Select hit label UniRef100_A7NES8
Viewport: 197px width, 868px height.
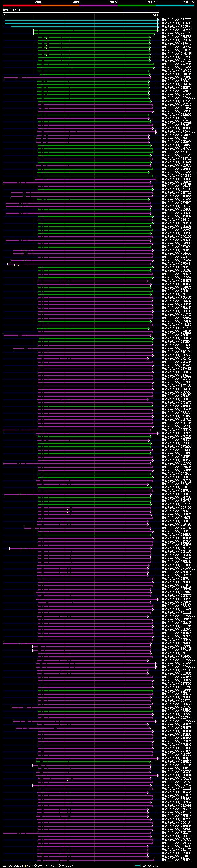177,37
